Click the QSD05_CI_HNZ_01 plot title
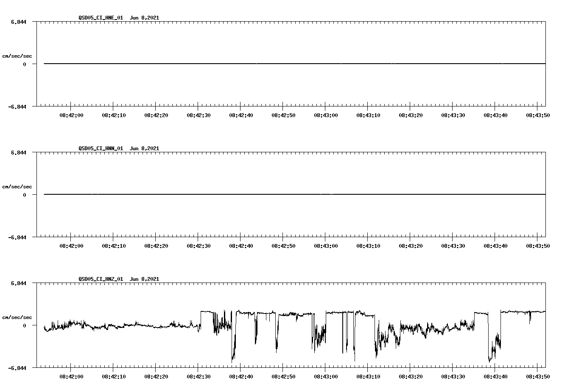 119,279
